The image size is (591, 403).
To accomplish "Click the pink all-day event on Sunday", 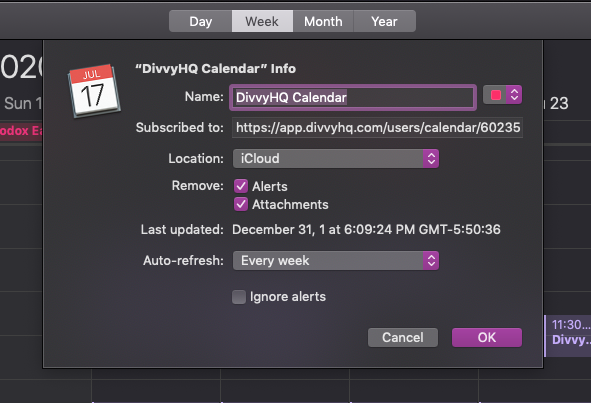I will coord(21,131).
